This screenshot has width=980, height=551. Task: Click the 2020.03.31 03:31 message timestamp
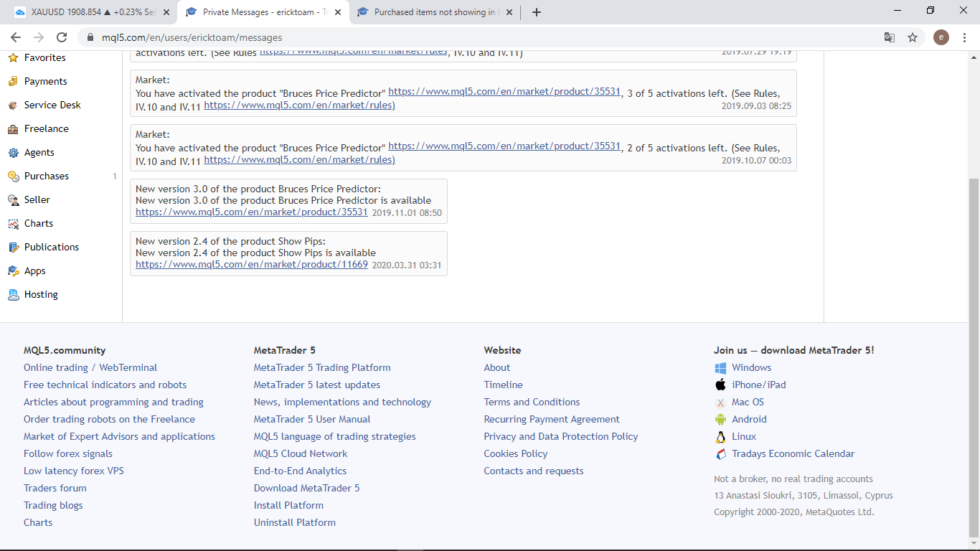(407, 265)
